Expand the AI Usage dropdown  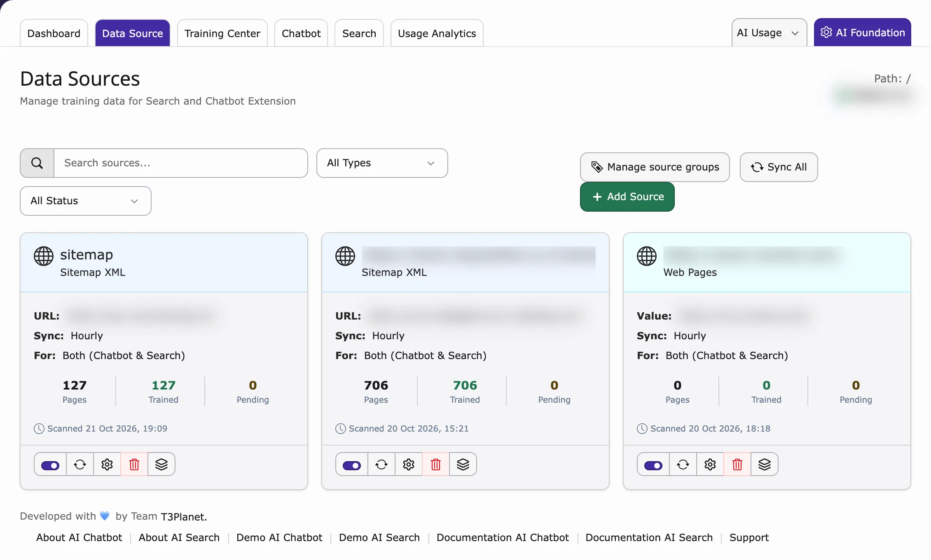769,33
